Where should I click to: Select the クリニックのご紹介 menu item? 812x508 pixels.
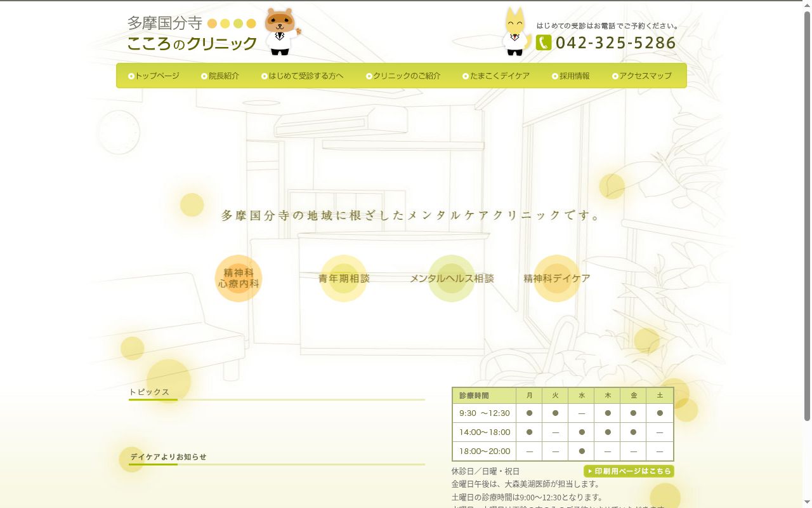[x=403, y=76]
